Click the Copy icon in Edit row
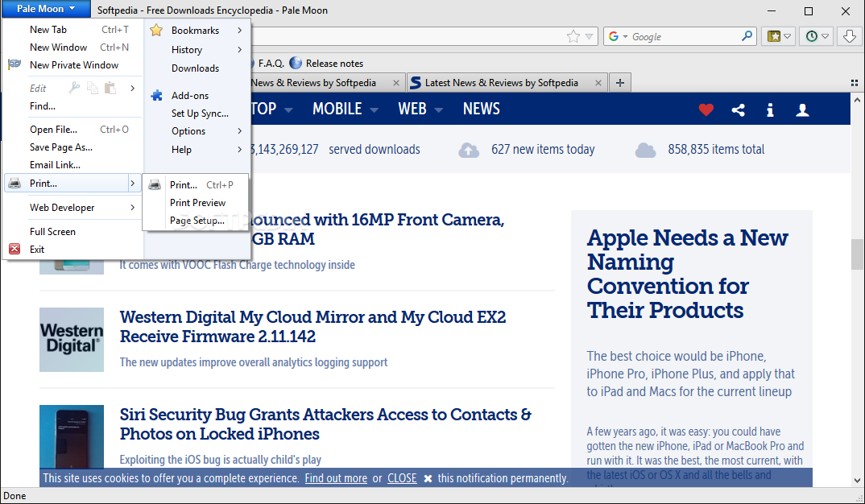Image resolution: width=865 pixels, height=504 pixels. click(x=93, y=88)
